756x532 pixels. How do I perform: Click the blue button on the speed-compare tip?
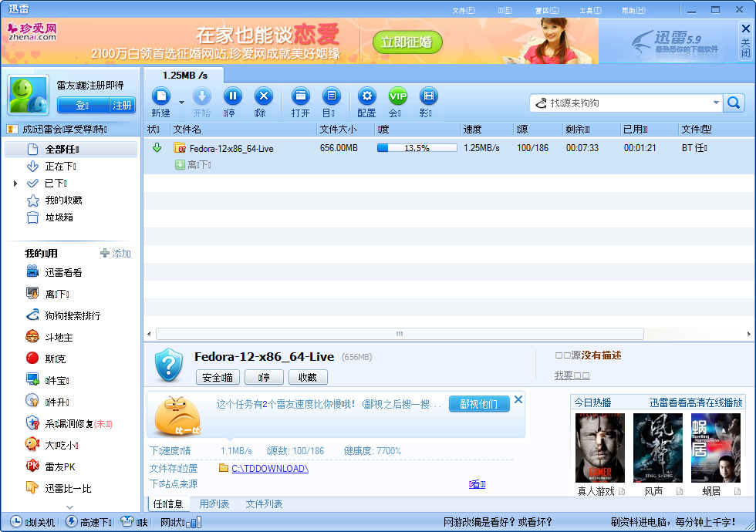point(479,404)
